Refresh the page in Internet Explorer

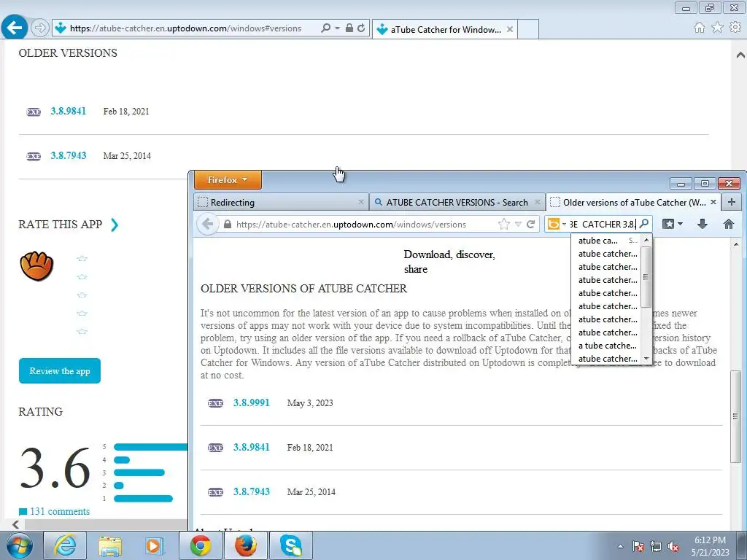click(x=361, y=28)
